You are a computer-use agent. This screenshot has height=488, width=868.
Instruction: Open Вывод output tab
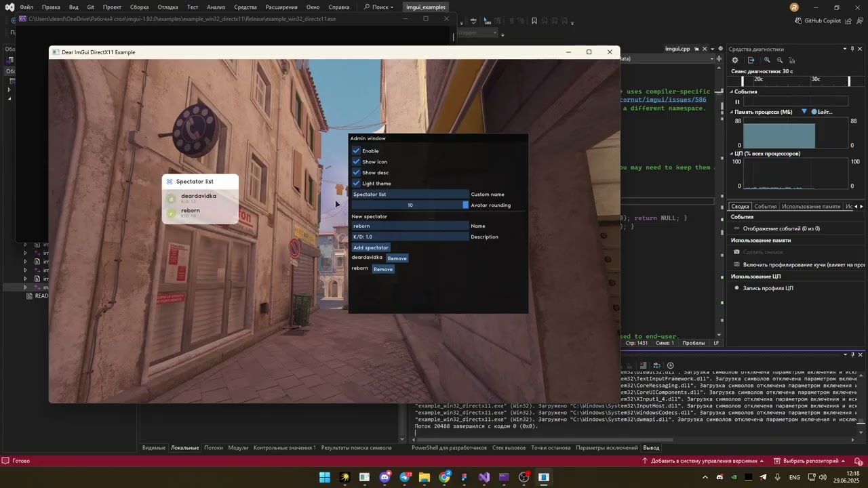651,448
